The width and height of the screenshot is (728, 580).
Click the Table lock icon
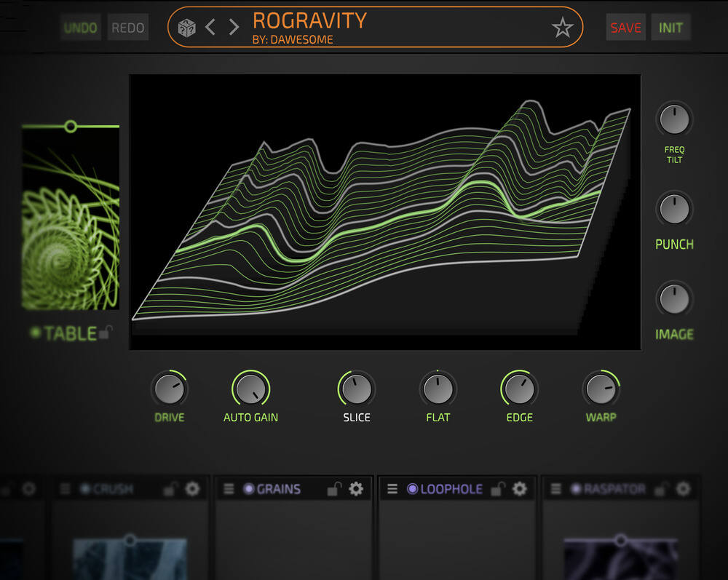click(x=106, y=333)
